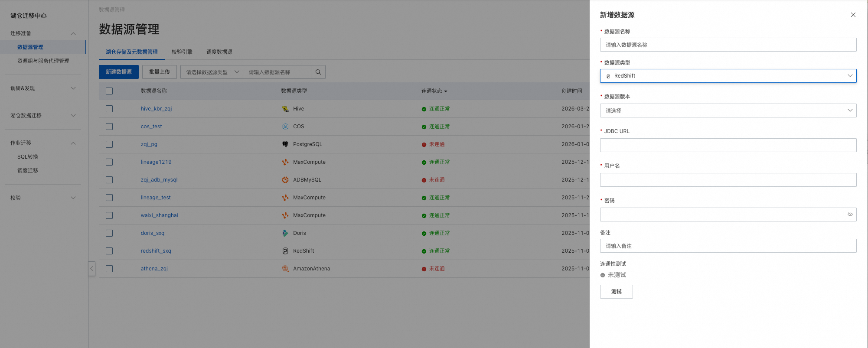This screenshot has width=868, height=348.
Task: Check the zqj_pg row checkbox
Action: [x=109, y=144]
